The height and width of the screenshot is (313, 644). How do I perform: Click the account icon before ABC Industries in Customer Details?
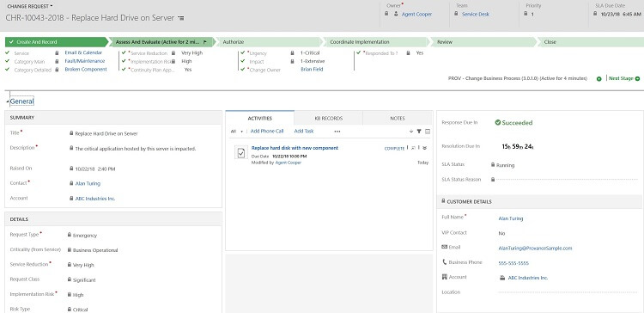pos(502,278)
